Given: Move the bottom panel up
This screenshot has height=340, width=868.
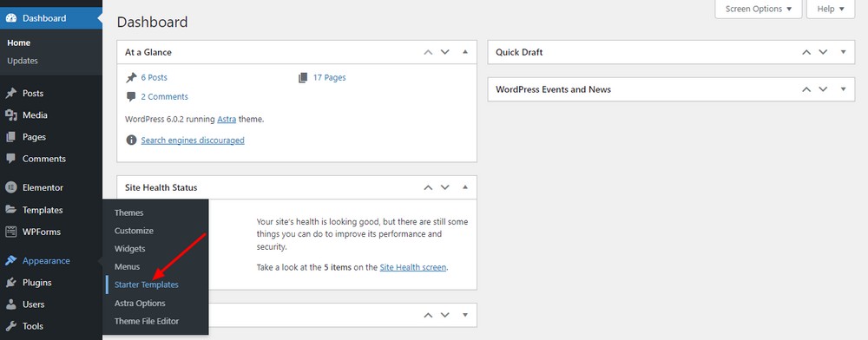Looking at the screenshot, I should pos(428,315).
